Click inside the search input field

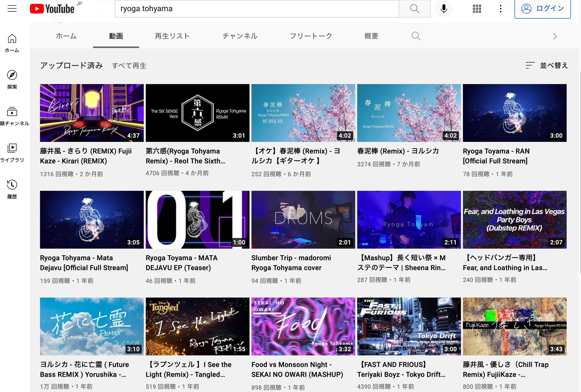pyautogui.click(x=255, y=9)
